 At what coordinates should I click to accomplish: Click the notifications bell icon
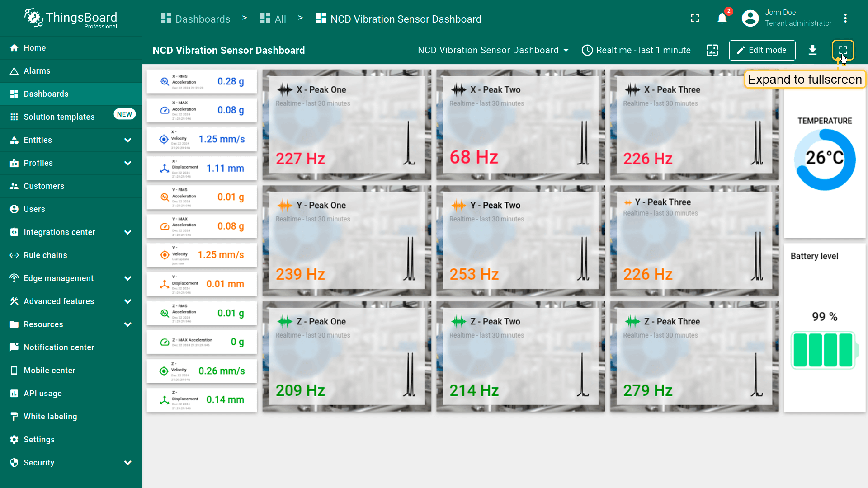tap(722, 19)
